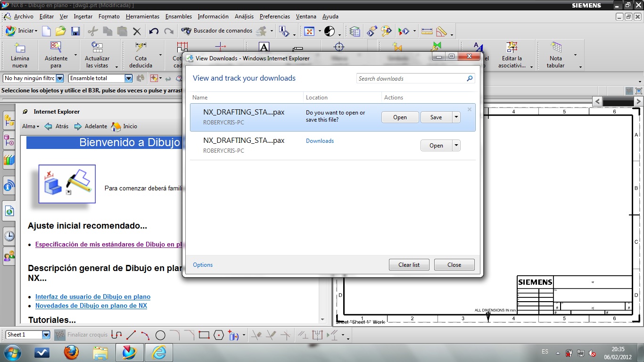Open the Insertar menu

tap(83, 16)
